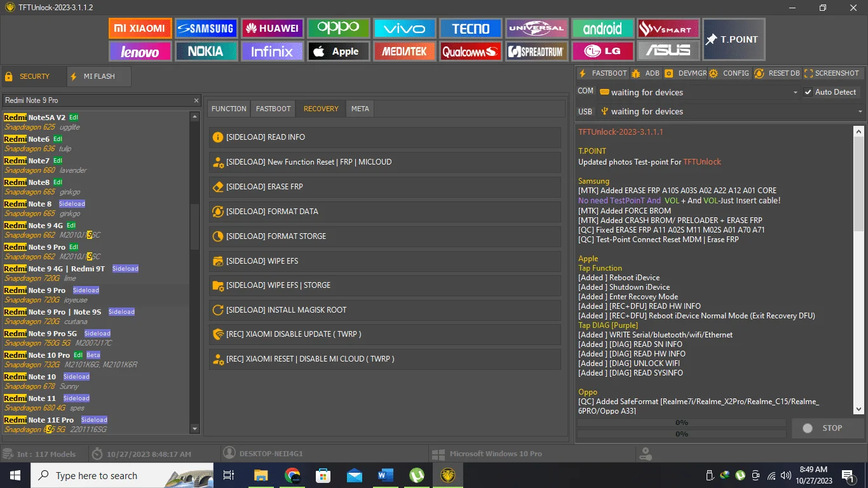Open the Apple brand module
Image resolution: width=868 pixels, height=488 pixels.
(338, 51)
